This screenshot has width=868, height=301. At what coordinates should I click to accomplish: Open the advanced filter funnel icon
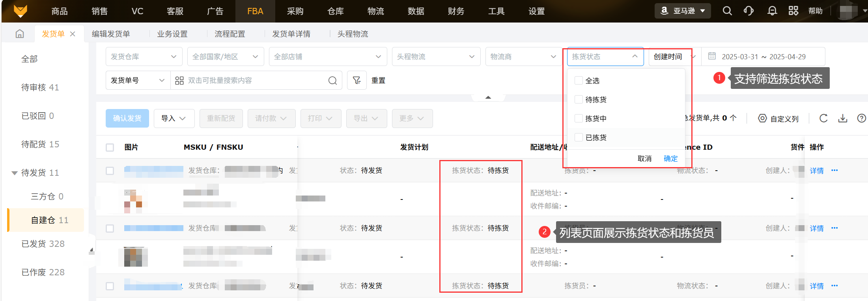coord(357,81)
